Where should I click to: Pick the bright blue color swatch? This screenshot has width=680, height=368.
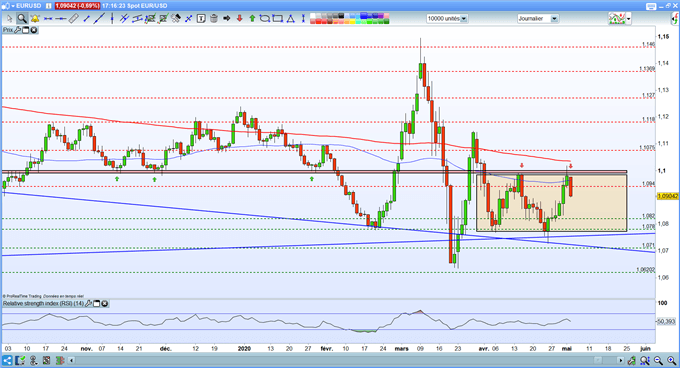pyautogui.click(x=364, y=16)
